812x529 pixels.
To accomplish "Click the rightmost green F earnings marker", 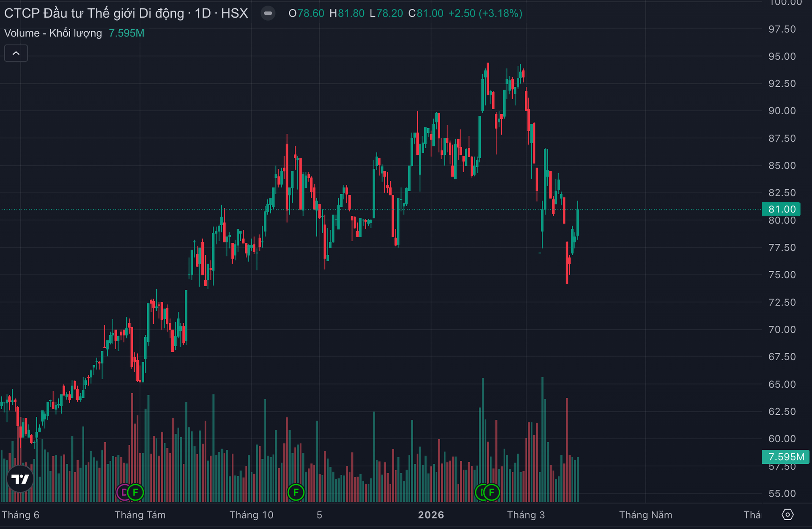I will [492, 492].
